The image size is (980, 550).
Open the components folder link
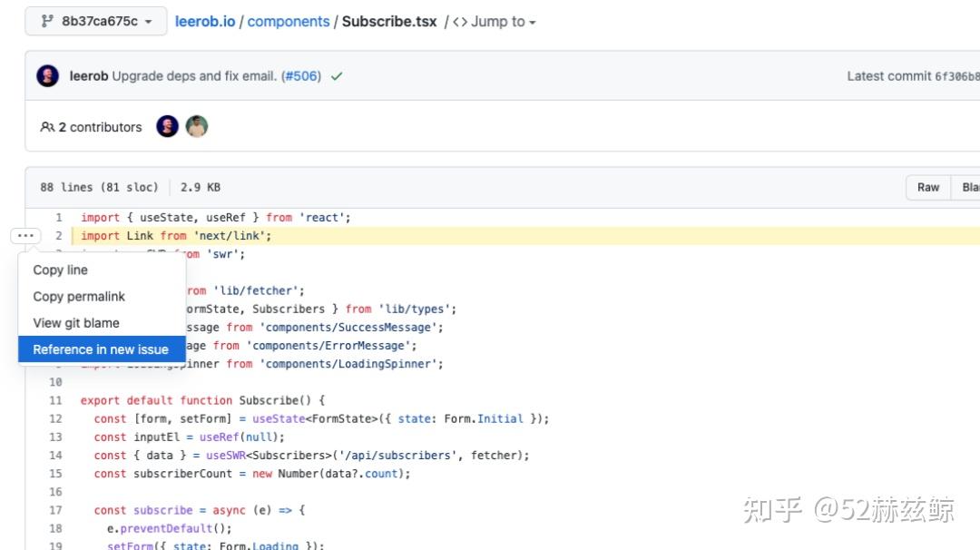(288, 22)
